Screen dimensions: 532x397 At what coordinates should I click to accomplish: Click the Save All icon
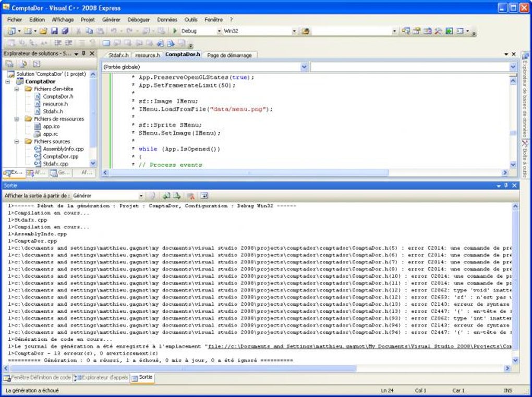(x=65, y=31)
